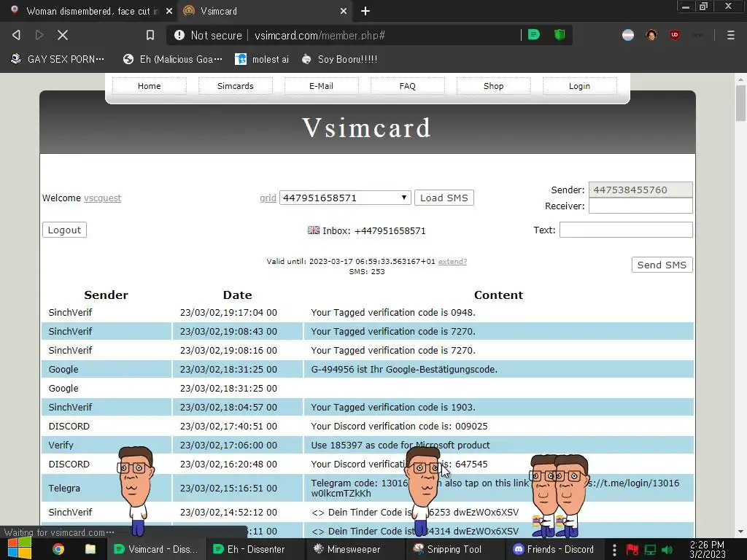Screen dimensions: 747x560
Task: Click the Login nav item
Action: [x=579, y=86]
